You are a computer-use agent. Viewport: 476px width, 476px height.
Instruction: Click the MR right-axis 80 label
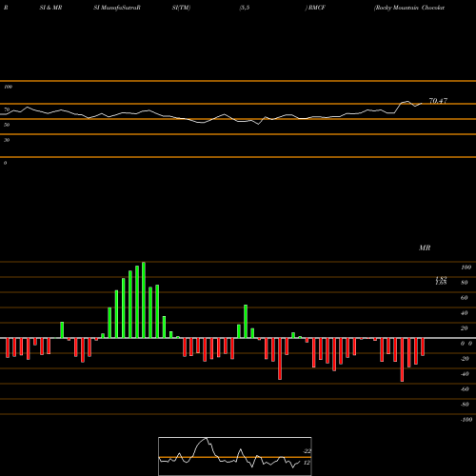465,283
